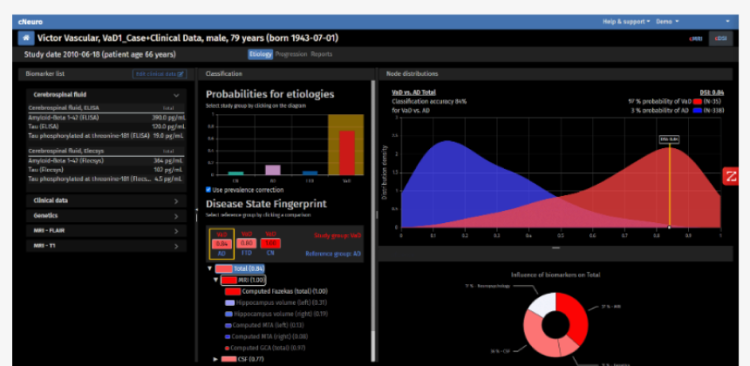Image resolution: width=750 pixels, height=366 pixels.
Task: Choose VaD vs CN comparison 1.00
Action: point(271,244)
